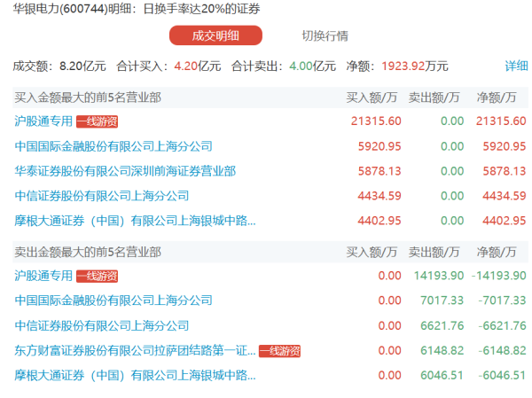
Task: Switch to the 成交明细 tab
Action: pyautogui.click(x=215, y=35)
